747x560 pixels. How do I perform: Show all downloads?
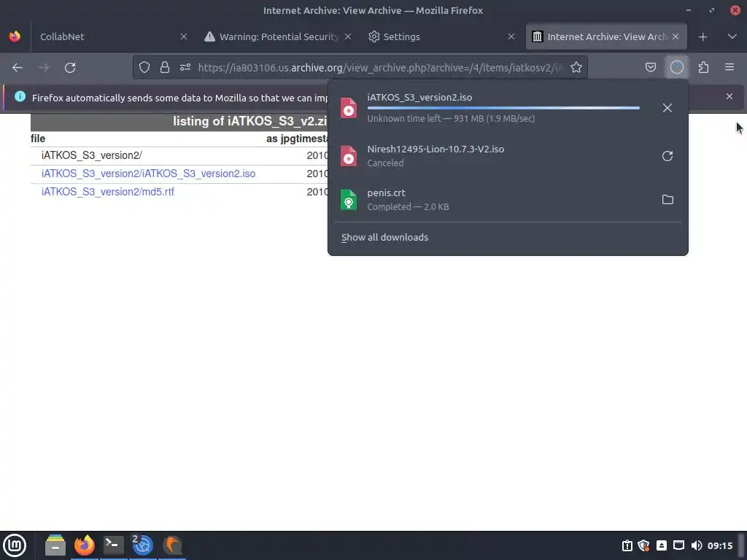point(385,237)
